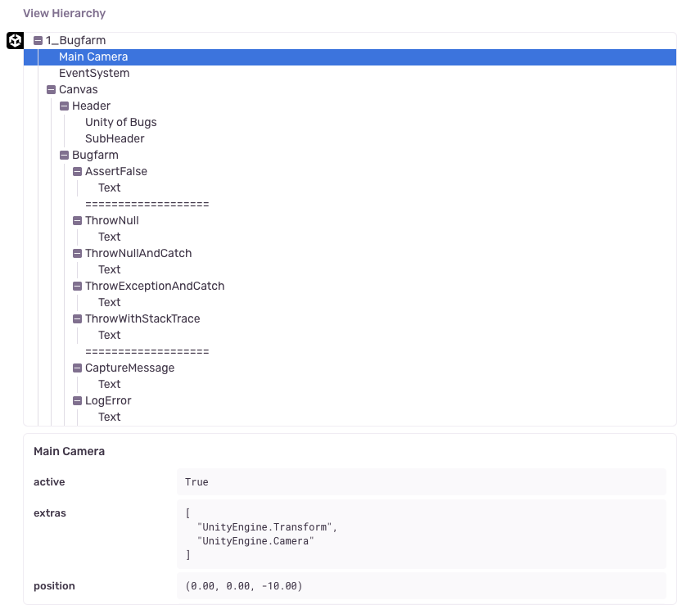700x614 pixels.
Task: Select the Unity of Bugs node
Action: [x=120, y=122]
